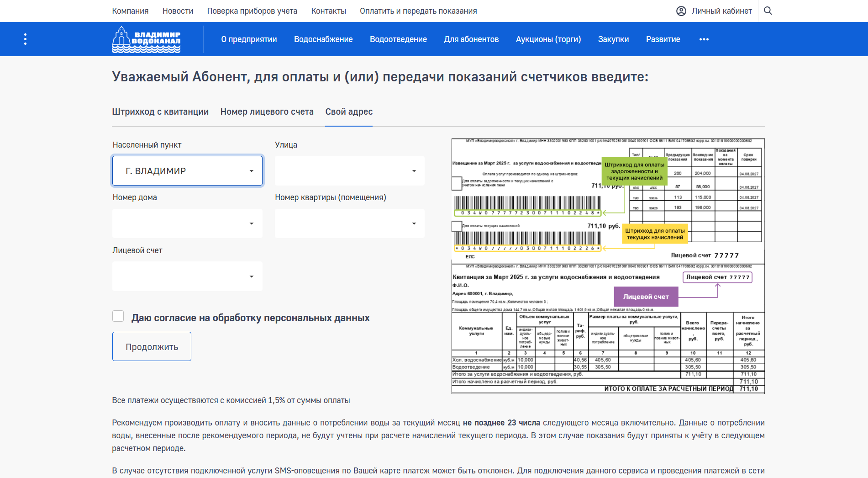Open Водоотведение menu

[x=398, y=39]
